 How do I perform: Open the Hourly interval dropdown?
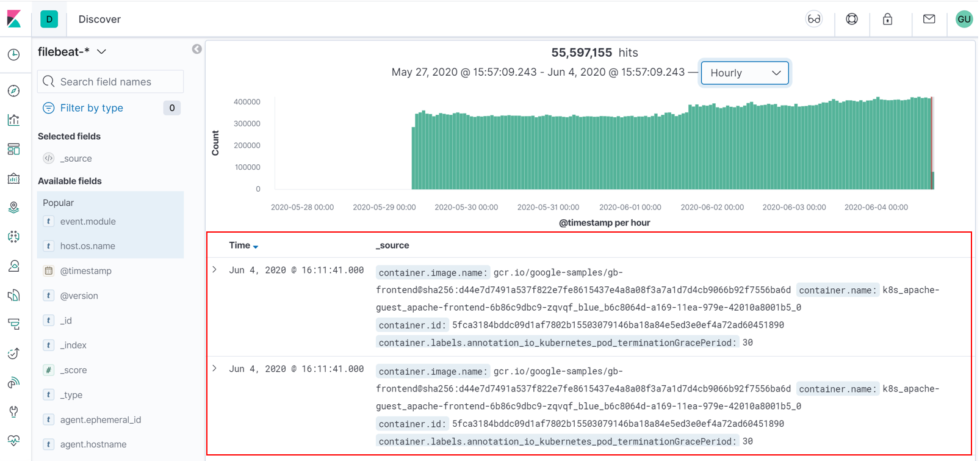point(745,73)
